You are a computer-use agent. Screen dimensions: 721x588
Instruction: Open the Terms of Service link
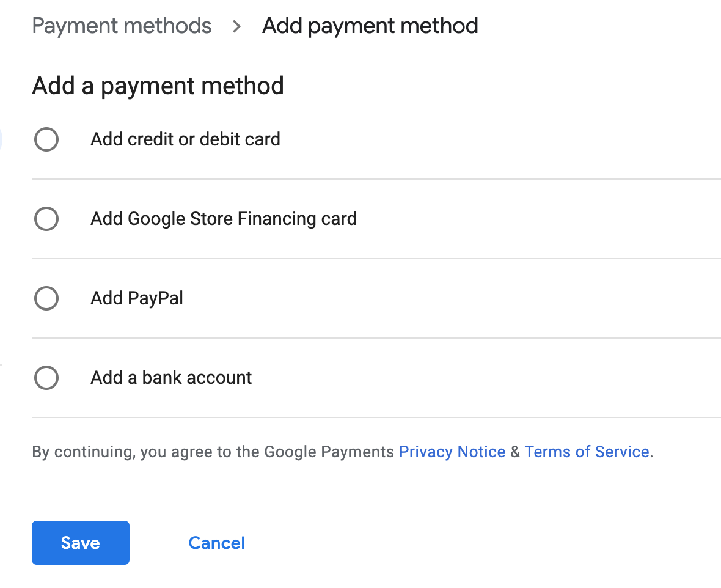click(587, 452)
